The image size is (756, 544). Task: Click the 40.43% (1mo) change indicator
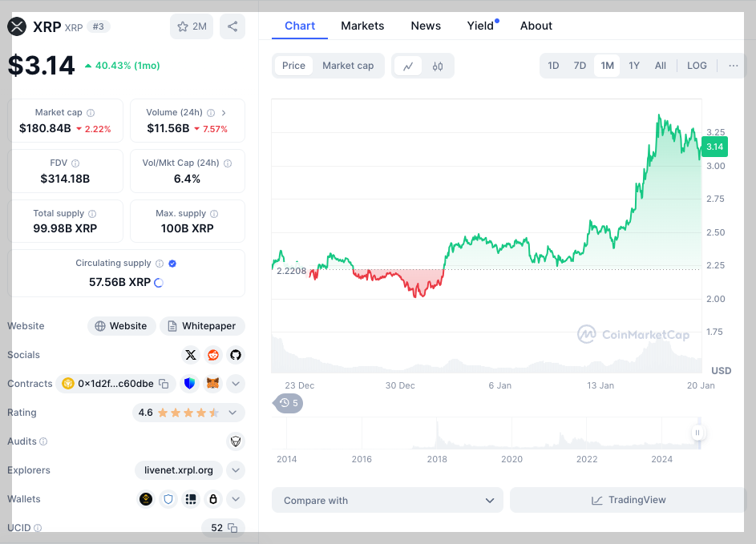tap(123, 66)
